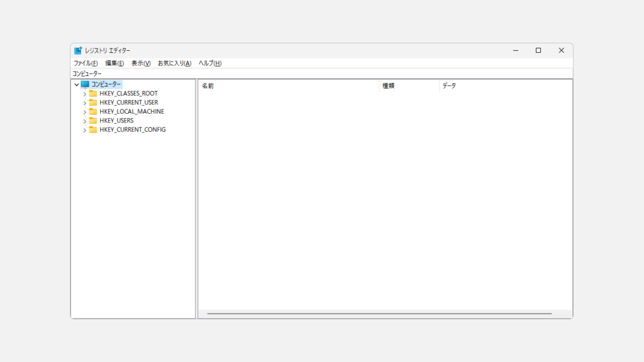
Task: Expand the HKEY_CLASSES_ROOT key chevron
Action: (85, 94)
